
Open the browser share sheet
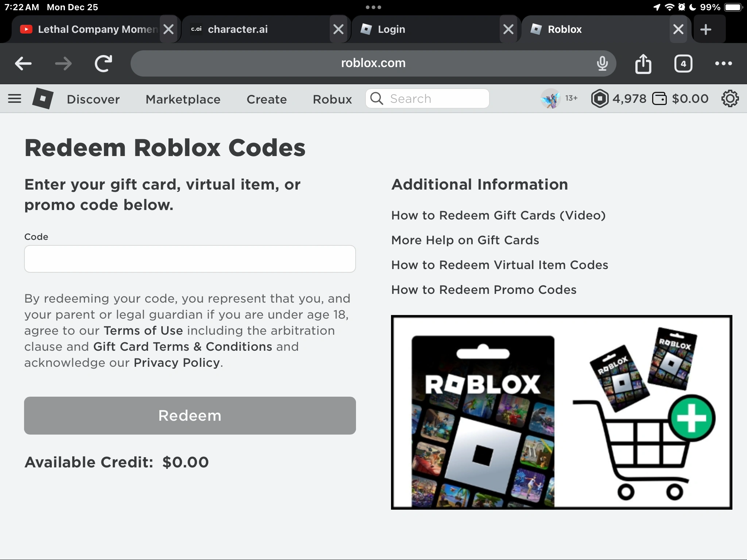(644, 64)
